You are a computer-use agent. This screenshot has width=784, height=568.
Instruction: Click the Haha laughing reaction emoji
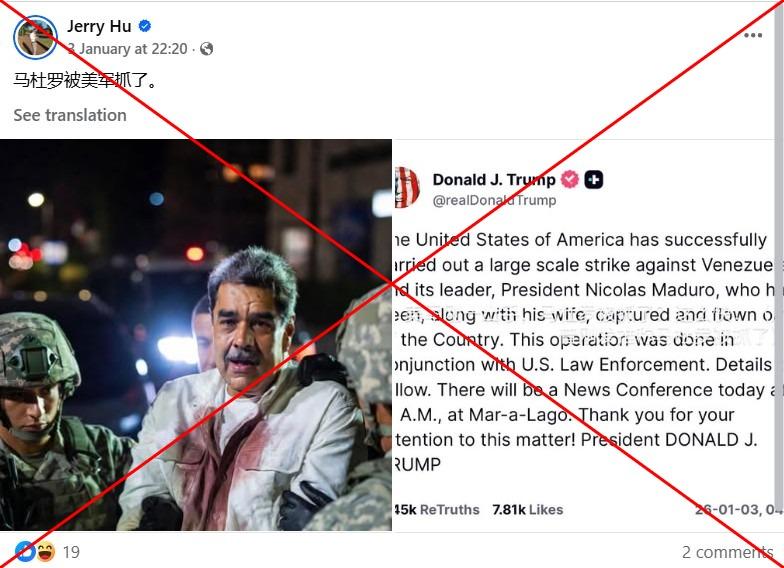46,551
